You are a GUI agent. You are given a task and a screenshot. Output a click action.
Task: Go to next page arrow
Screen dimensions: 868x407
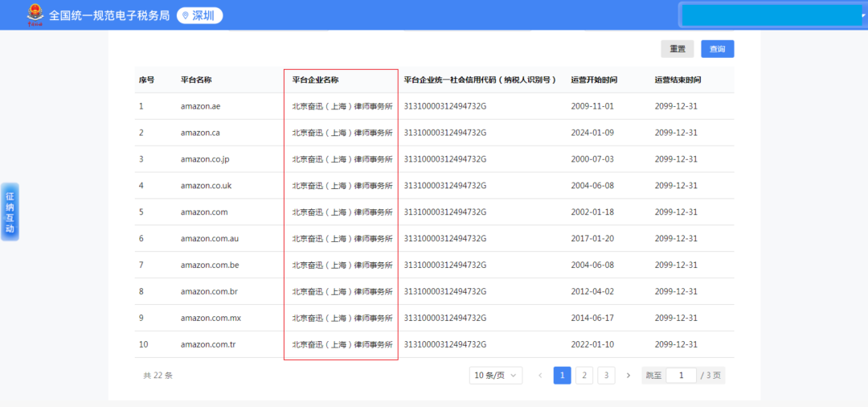[x=628, y=376]
